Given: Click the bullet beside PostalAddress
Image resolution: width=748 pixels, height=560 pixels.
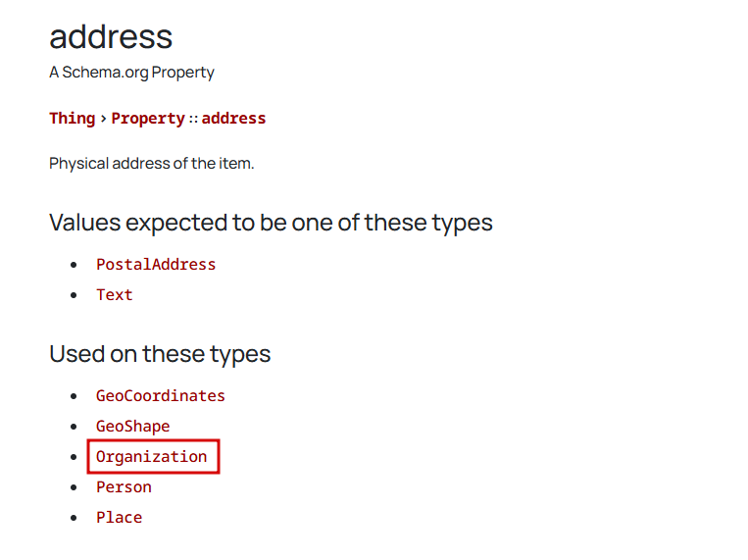Looking at the screenshot, I should 73,265.
